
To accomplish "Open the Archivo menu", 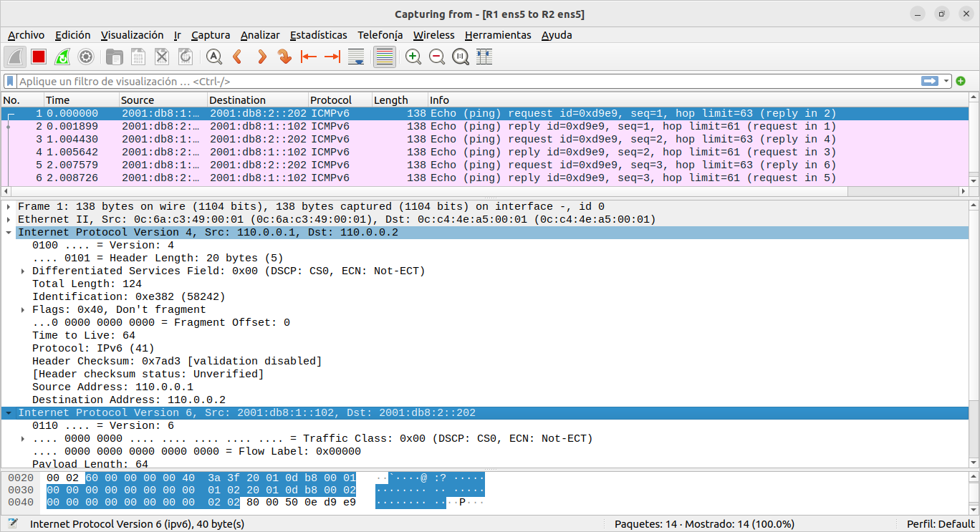I will point(26,35).
